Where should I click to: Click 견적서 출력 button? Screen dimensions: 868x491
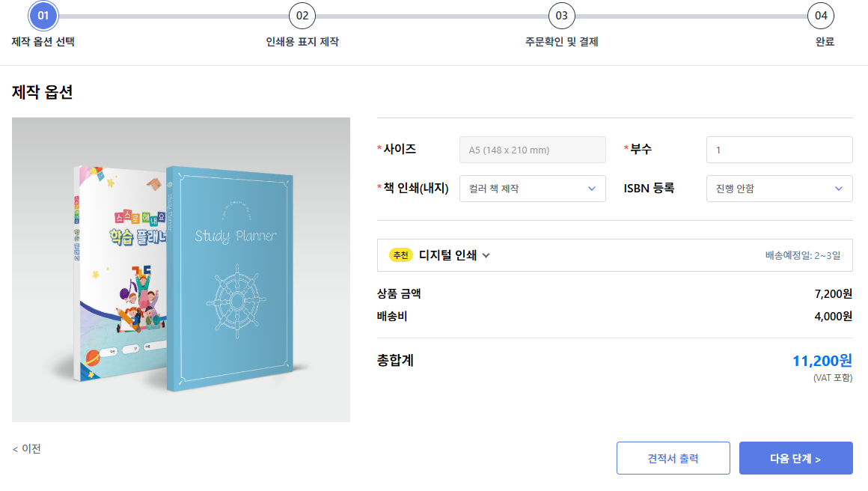(x=673, y=458)
